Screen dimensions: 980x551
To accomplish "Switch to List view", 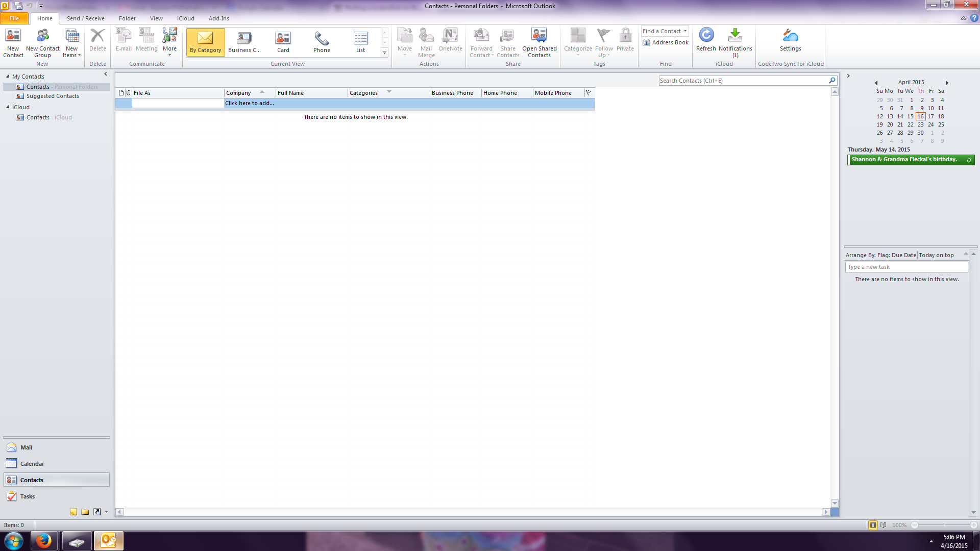I will tap(361, 42).
